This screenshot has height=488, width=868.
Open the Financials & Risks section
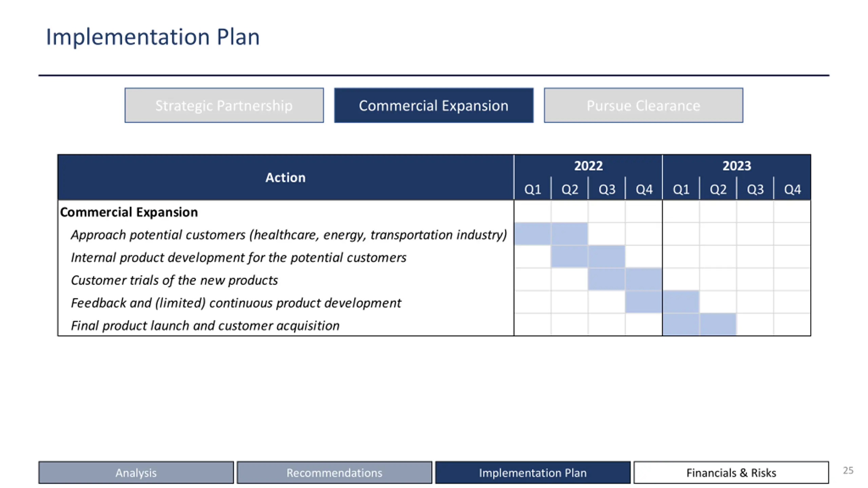pyautogui.click(x=731, y=472)
